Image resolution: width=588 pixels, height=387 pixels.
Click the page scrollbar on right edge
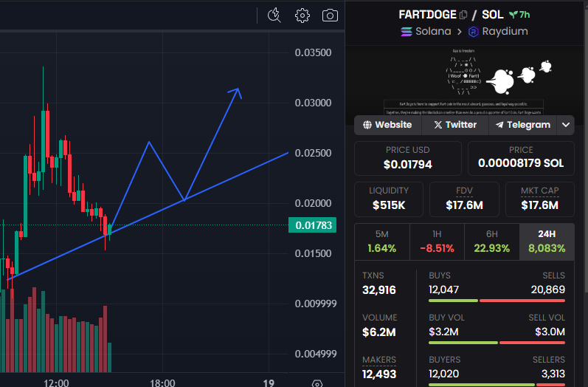point(586,150)
